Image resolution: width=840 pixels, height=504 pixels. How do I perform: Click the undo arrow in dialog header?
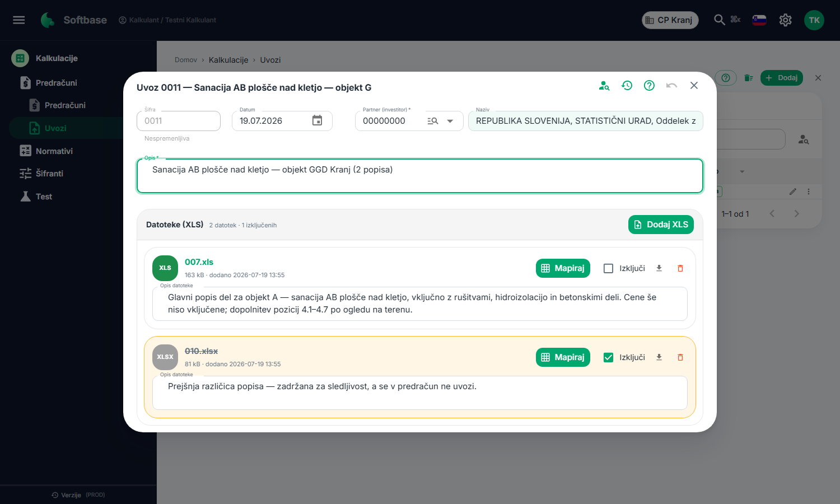click(x=671, y=86)
